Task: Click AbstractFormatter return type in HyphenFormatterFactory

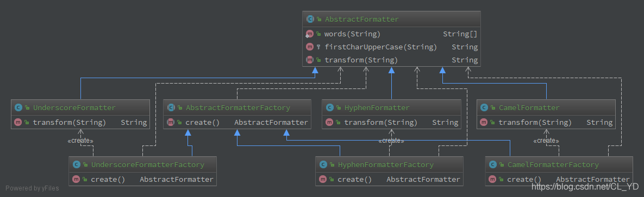Action: click(423, 179)
